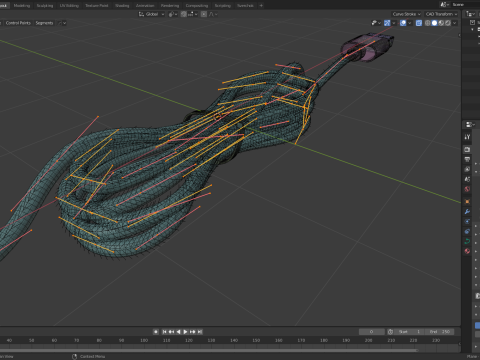480x360 pixels.
Task: Open the proportional falloff curve dropdown
Action: coord(213,14)
